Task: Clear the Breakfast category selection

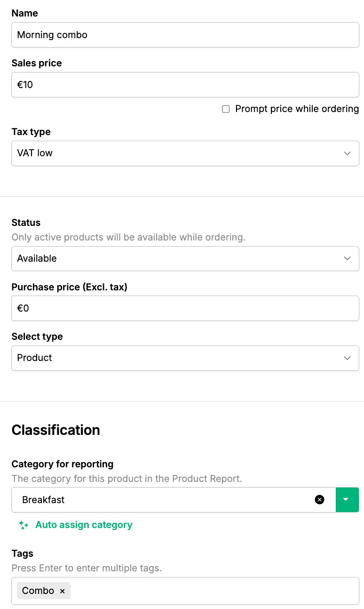Action: [x=319, y=500]
